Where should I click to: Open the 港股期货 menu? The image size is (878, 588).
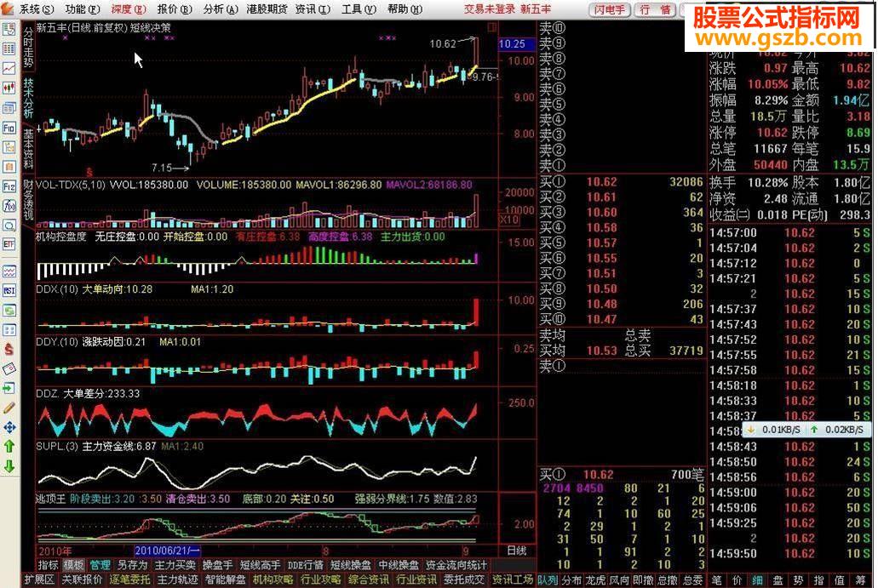point(267,9)
